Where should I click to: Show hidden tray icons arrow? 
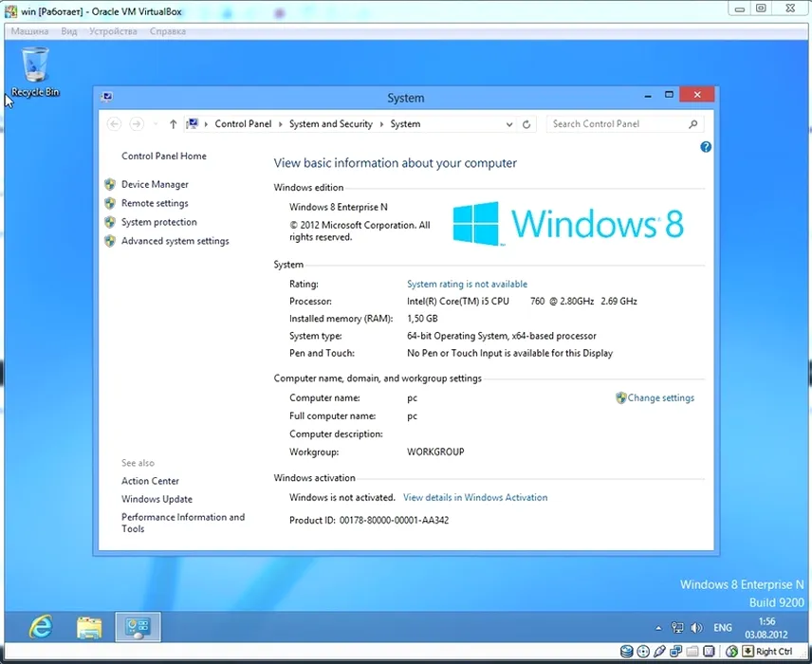click(x=658, y=628)
